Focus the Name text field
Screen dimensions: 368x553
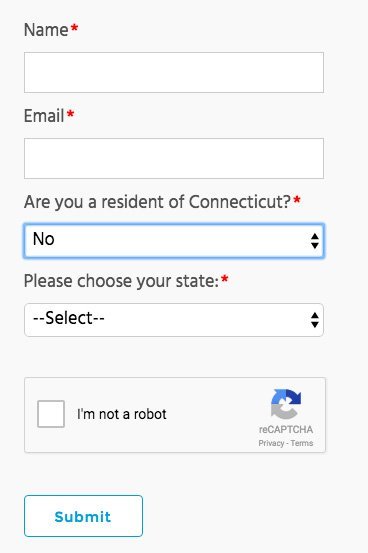coord(174,72)
